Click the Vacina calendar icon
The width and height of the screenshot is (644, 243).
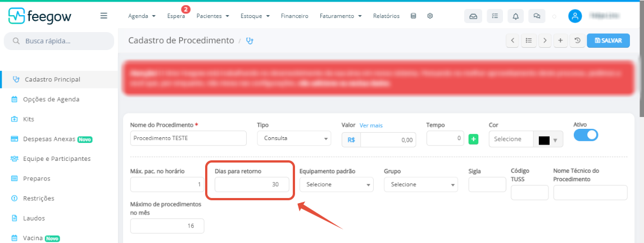click(15, 238)
